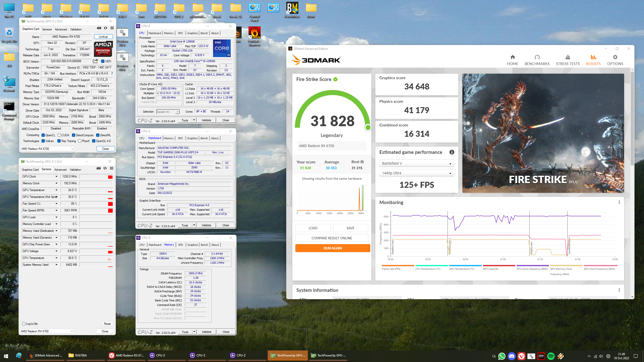
Task: Click GPU Clock sensor graph bar
Action: [x=96, y=176]
